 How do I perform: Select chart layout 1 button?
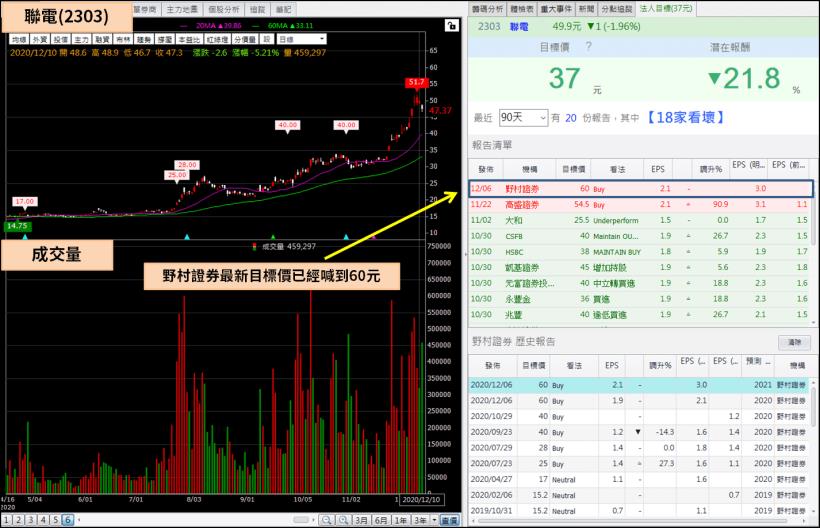[6, 520]
